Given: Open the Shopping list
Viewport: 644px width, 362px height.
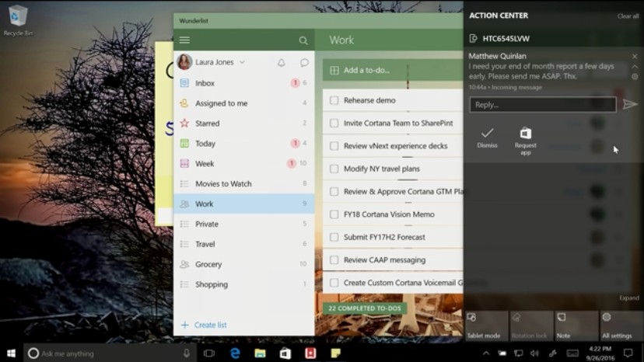Looking at the screenshot, I should coord(244,284).
